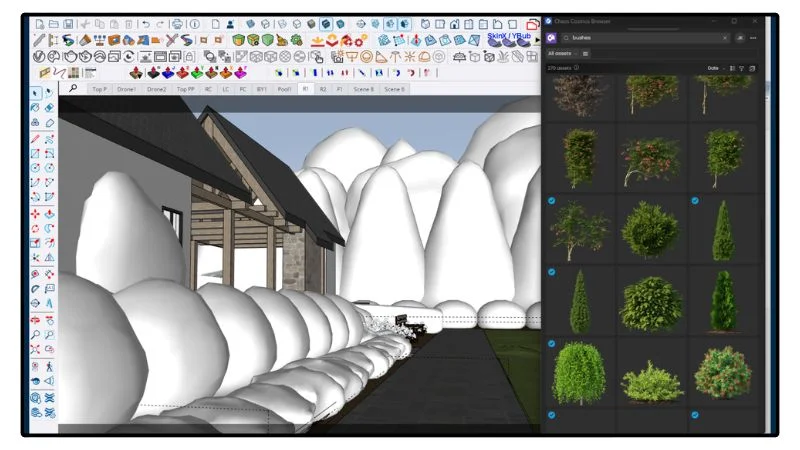Image resolution: width=800 pixels, height=450 pixels.
Task: Select the Circle tool
Action: [35, 168]
